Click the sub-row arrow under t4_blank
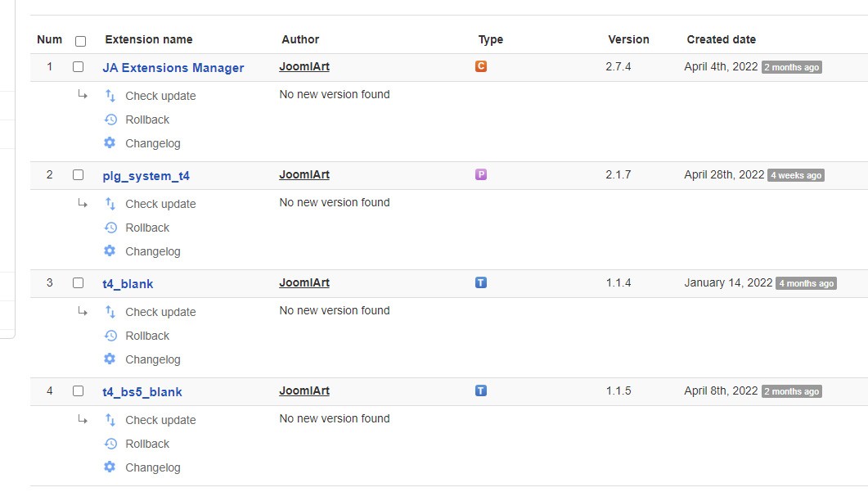The image size is (868, 492). click(x=83, y=311)
